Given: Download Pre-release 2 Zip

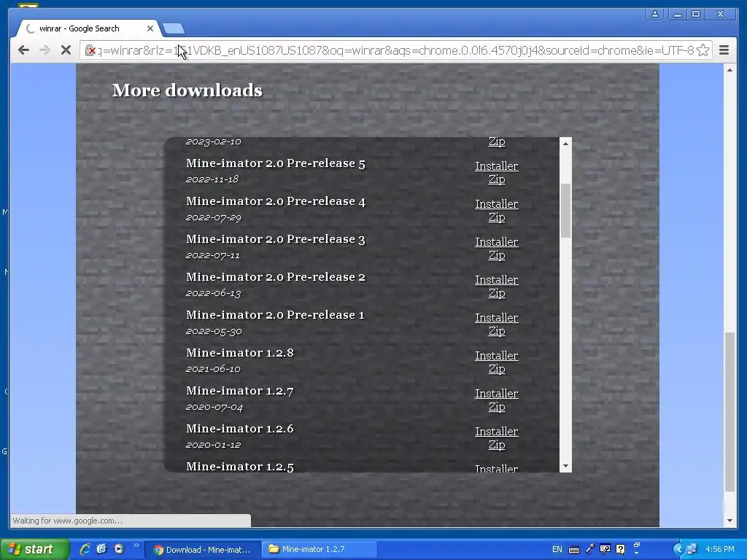Looking at the screenshot, I should pos(496,293).
